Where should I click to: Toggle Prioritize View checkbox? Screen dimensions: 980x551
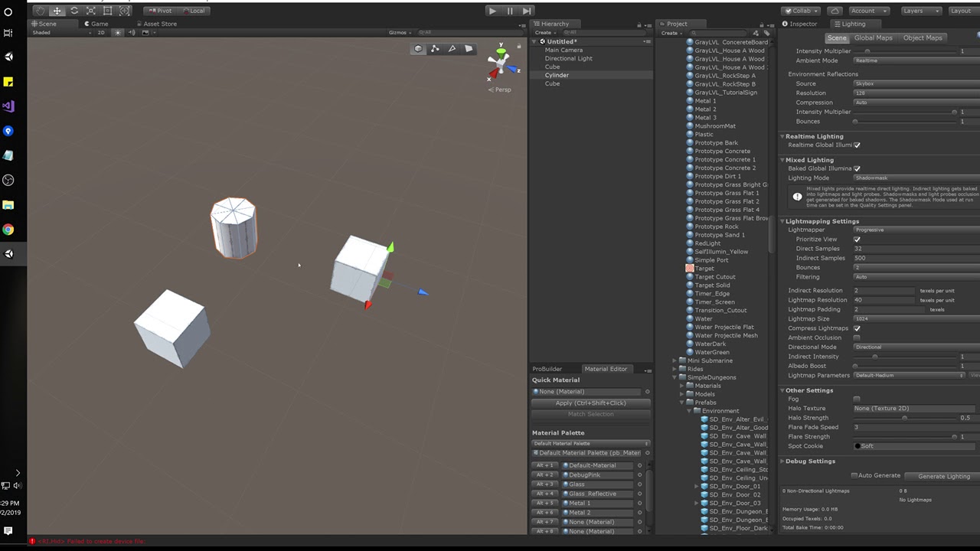(857, 240)
